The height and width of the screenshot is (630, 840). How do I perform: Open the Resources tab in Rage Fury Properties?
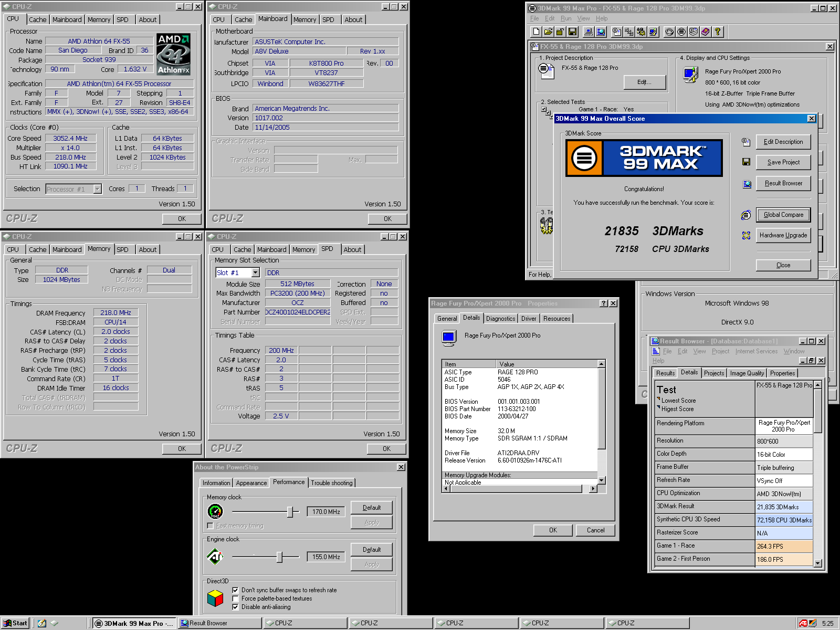coord(556,319)
